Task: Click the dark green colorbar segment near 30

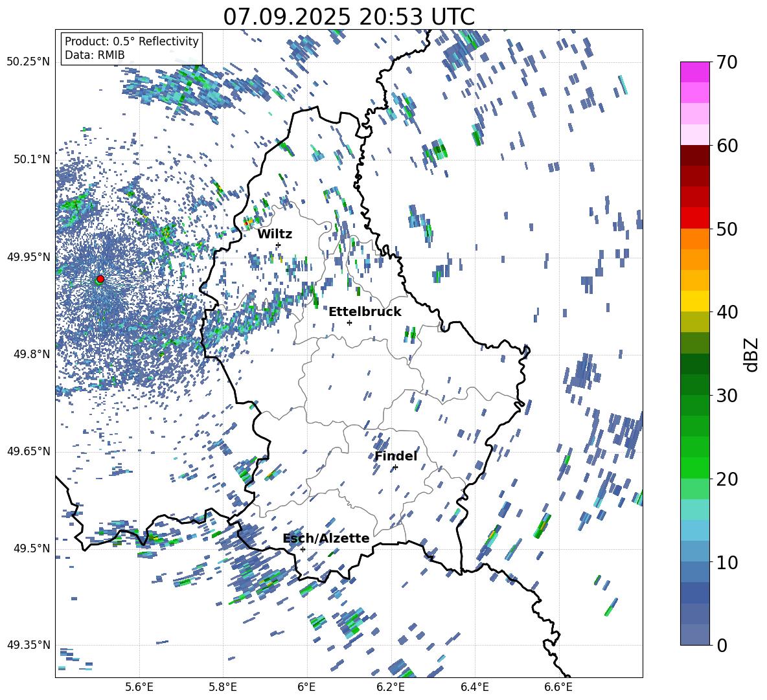Action: 694,385
